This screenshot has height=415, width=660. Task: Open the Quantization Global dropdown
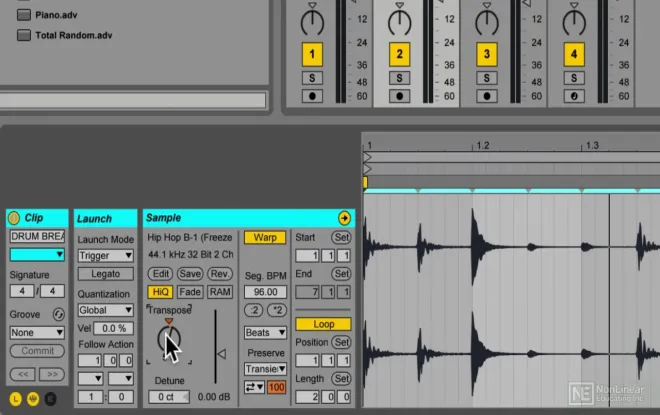(106, 310)
